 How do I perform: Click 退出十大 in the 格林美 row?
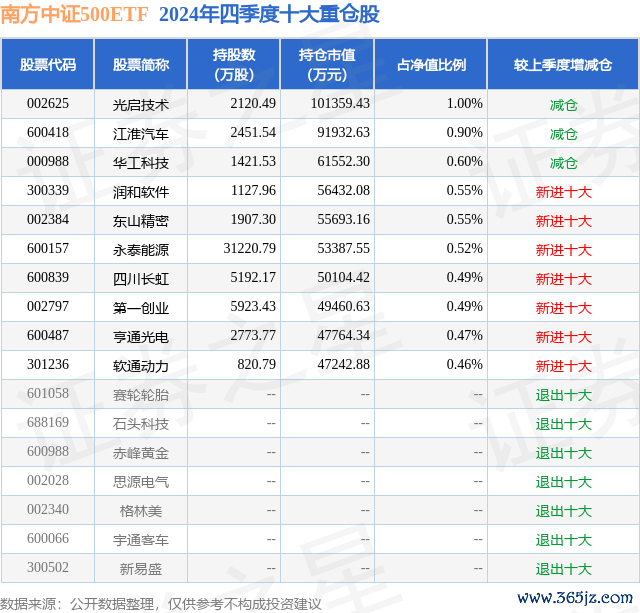(563, 511)
